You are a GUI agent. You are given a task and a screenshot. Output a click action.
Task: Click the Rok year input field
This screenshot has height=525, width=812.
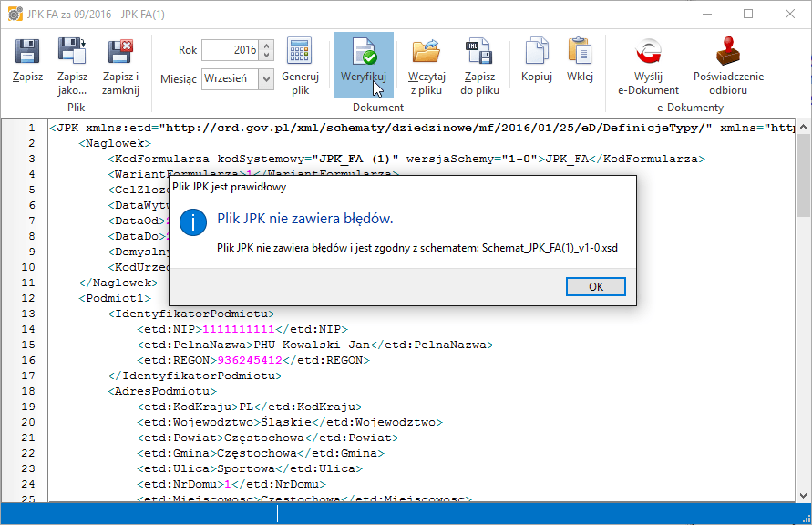point(230,50)
